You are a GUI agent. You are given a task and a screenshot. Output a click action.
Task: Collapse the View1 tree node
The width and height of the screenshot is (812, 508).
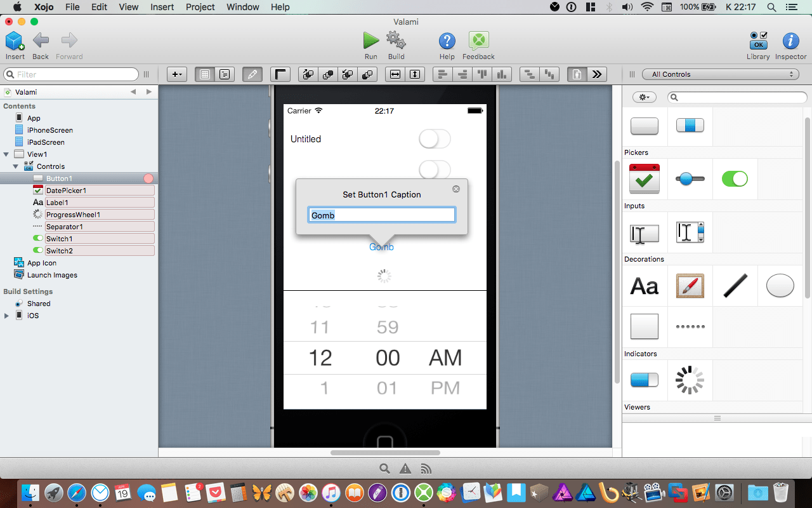[x=6, y=154]
